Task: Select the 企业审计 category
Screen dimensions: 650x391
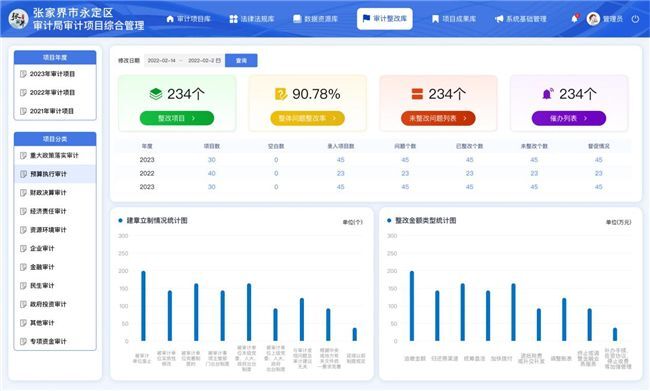Action: click(x=55, y=248)
